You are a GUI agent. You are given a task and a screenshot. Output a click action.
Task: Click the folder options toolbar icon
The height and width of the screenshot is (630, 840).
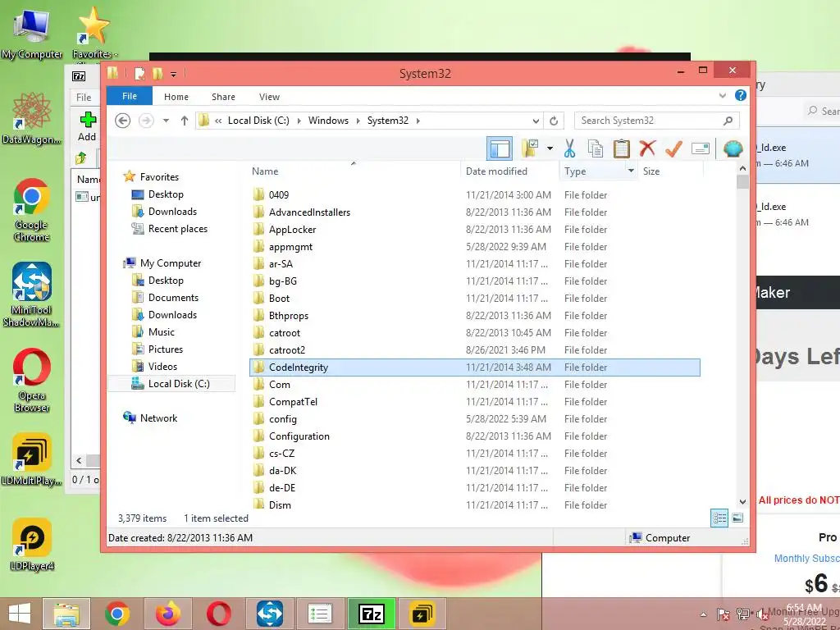tap(531, 148)
